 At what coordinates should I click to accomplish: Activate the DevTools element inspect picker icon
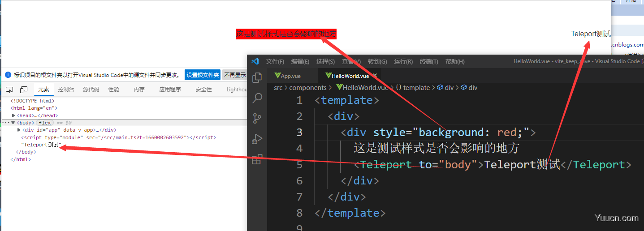[9, 90]
